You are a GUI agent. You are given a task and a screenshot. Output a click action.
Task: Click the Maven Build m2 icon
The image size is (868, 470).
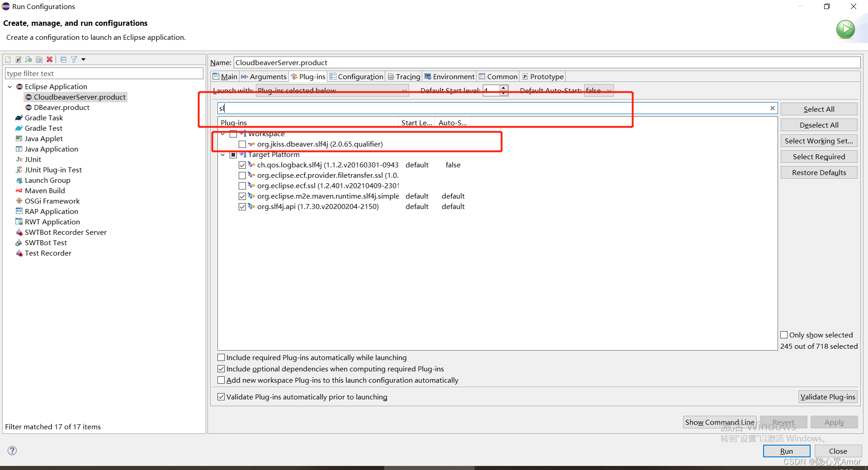(19, 190)
